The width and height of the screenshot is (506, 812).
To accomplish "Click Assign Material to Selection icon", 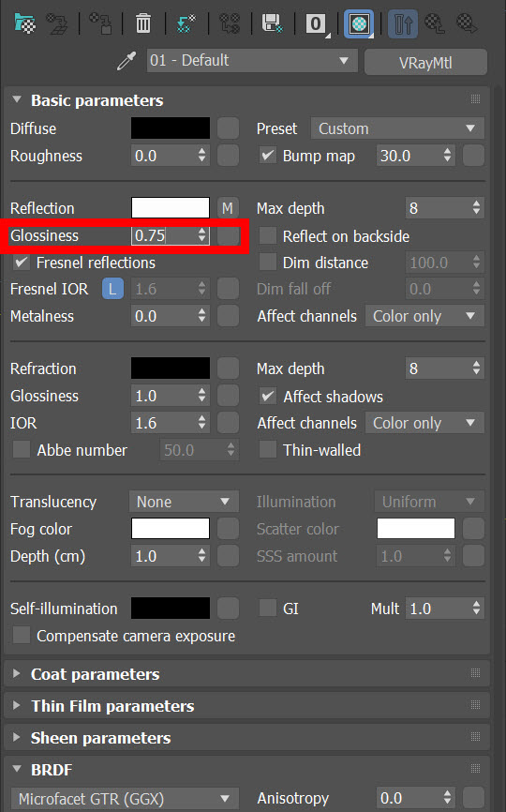I will pos(100,23).
